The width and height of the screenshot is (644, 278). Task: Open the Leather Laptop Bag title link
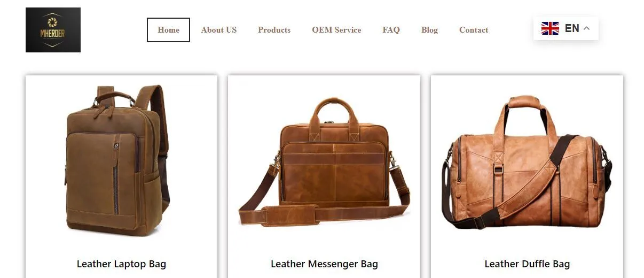[x=121, y=264]
